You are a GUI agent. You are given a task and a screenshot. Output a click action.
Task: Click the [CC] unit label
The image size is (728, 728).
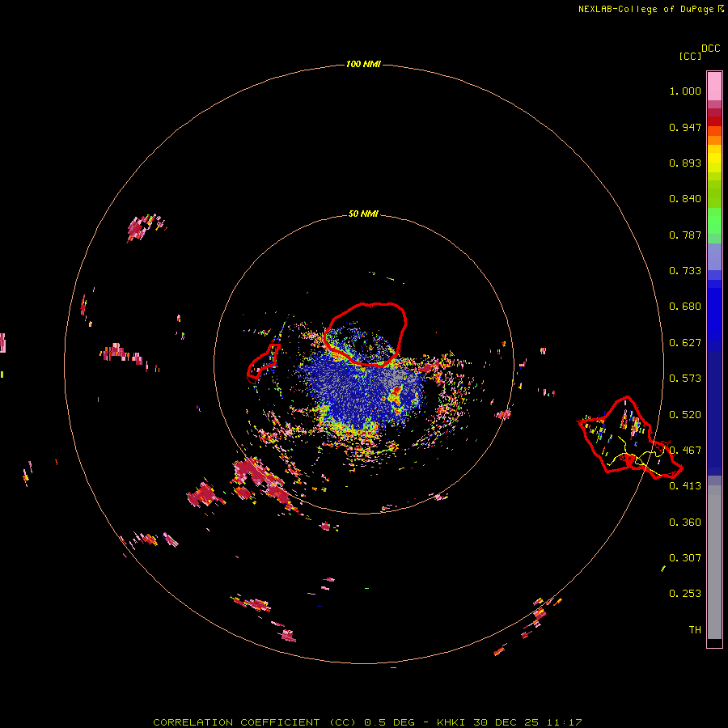point(691,56)
